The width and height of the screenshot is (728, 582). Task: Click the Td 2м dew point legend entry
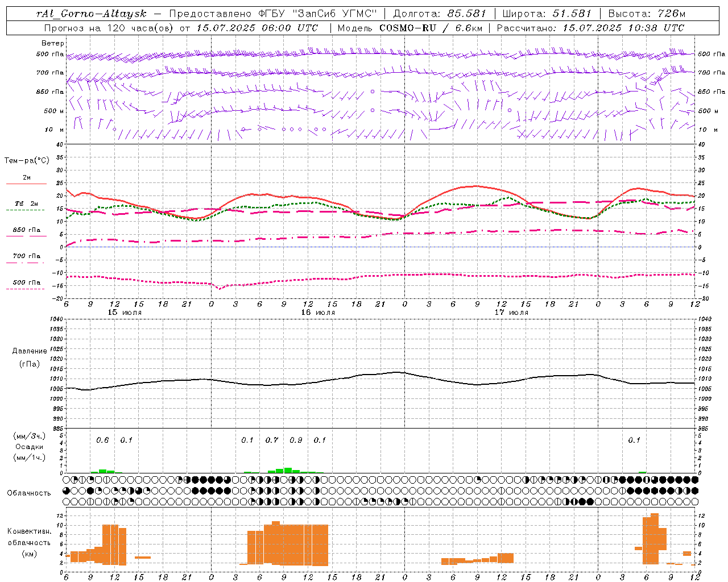26,203
